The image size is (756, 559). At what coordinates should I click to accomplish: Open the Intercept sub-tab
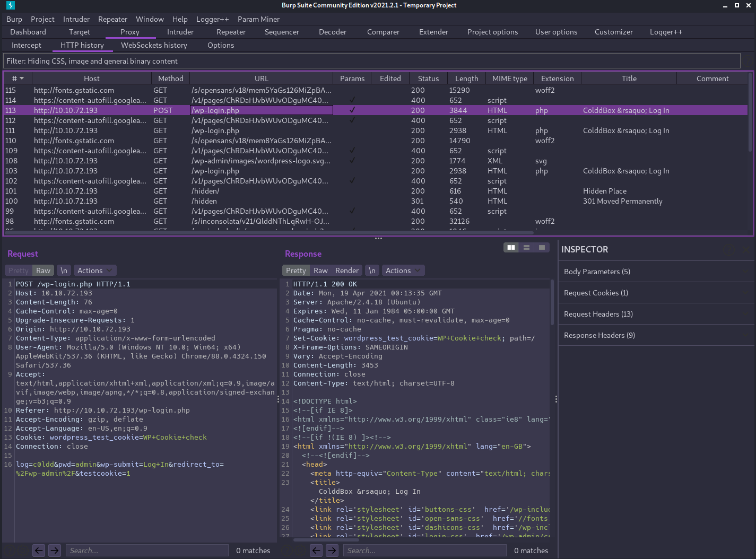pyautogui.click(x=27, y=45)
